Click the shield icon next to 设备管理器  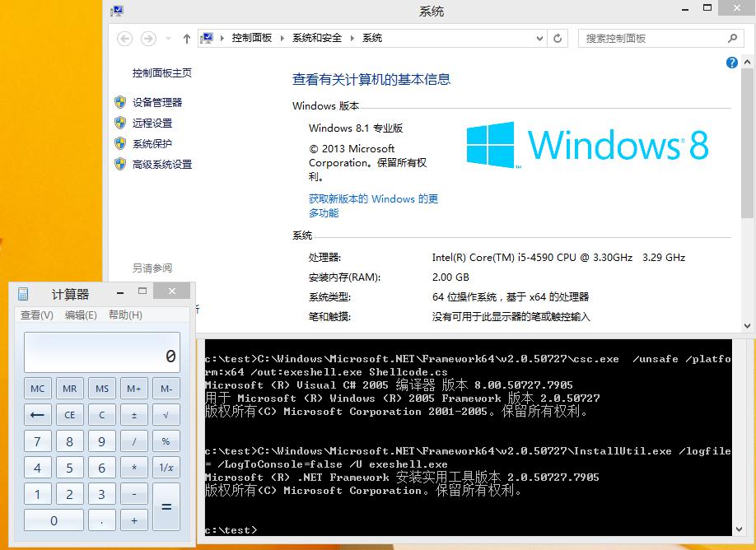(120, 102)
